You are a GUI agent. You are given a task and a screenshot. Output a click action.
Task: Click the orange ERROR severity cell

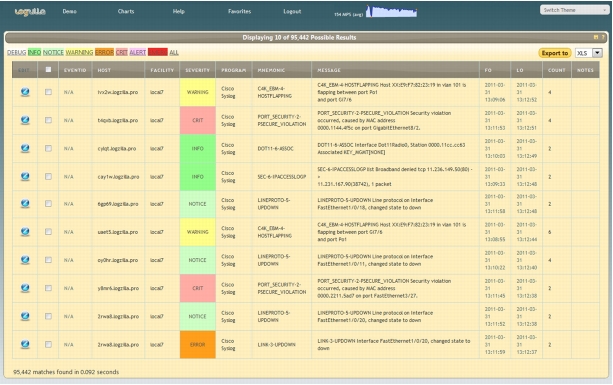[x=197, y=344]
